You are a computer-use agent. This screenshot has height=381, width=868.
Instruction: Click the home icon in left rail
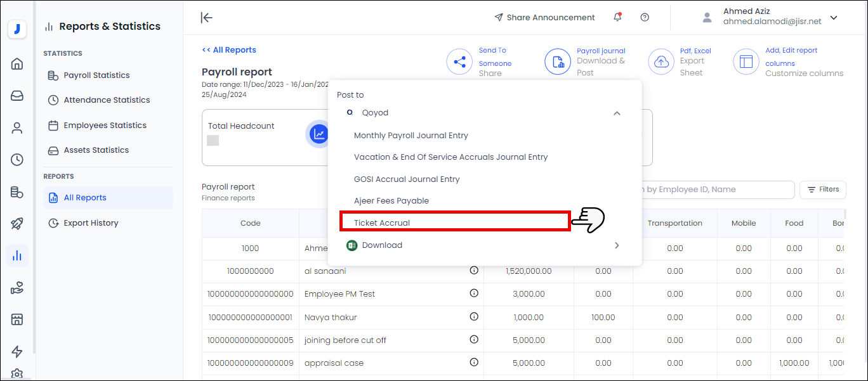(x=17, y=63)
